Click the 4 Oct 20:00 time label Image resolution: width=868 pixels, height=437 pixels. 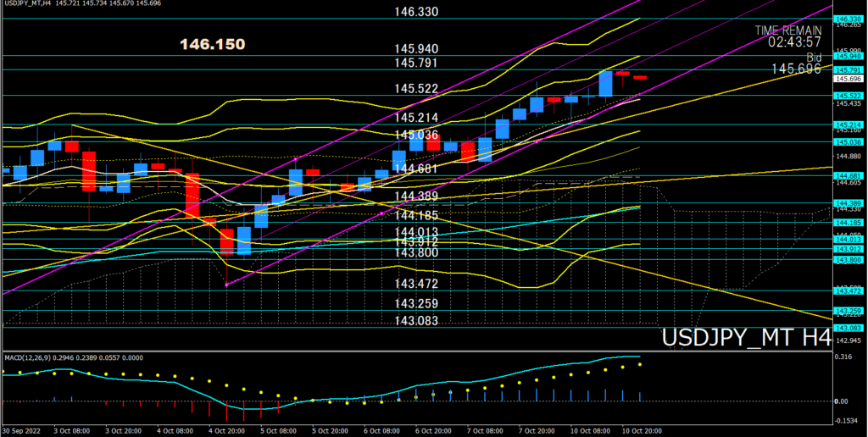point(227,430)
